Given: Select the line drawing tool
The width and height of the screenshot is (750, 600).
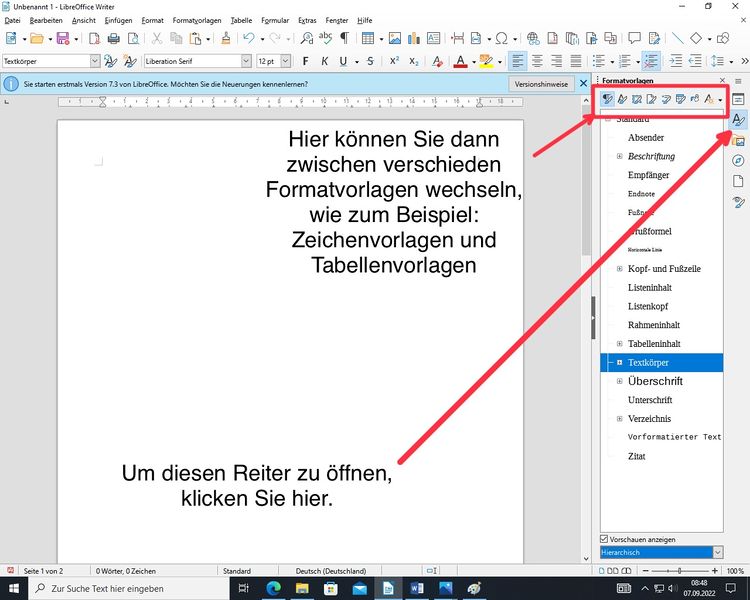Looking at the screenshot, I should tap(677, 38).
